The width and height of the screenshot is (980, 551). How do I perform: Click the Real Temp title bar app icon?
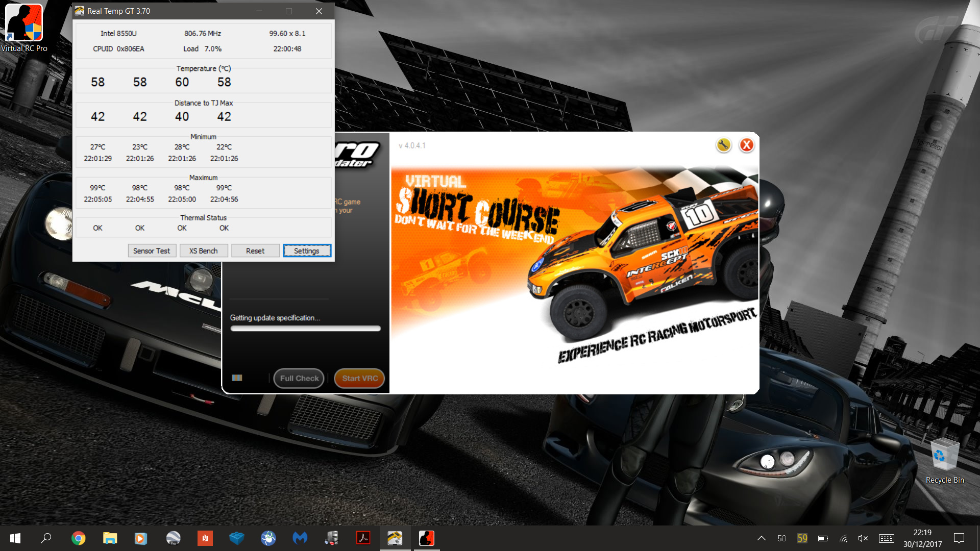pyautogui.click(x=80, y=11)
